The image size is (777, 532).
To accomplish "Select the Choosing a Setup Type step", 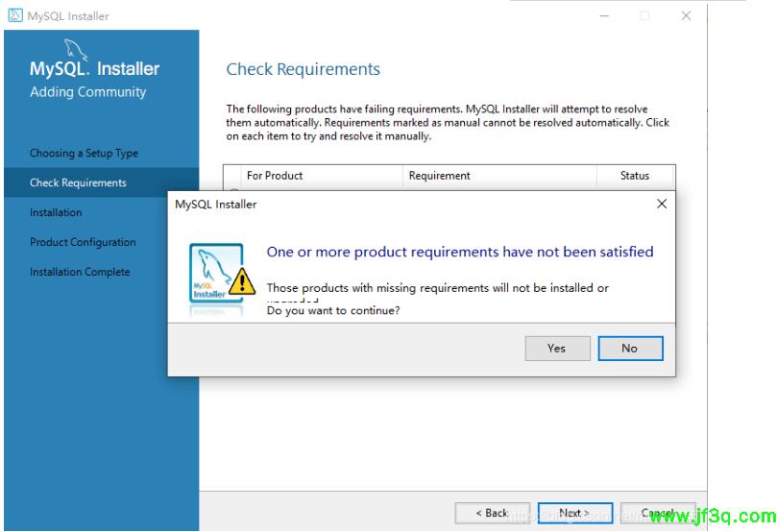I will coord(84,154).
